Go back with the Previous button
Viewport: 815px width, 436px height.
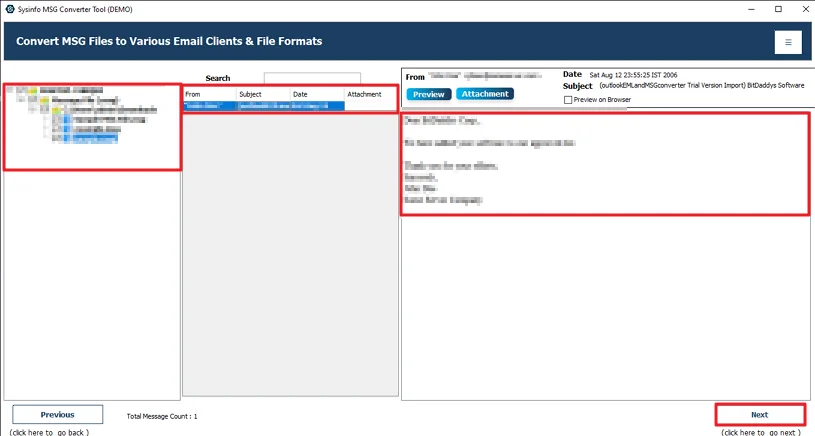pos(58,415)
